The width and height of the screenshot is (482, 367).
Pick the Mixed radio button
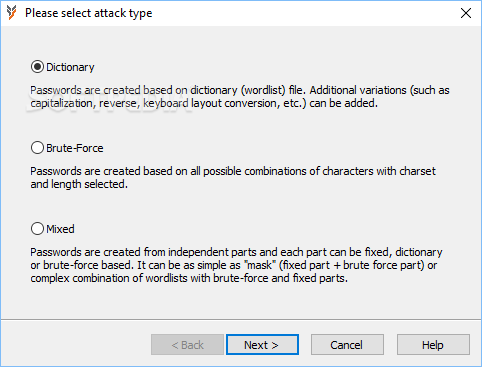pos(37,229)
